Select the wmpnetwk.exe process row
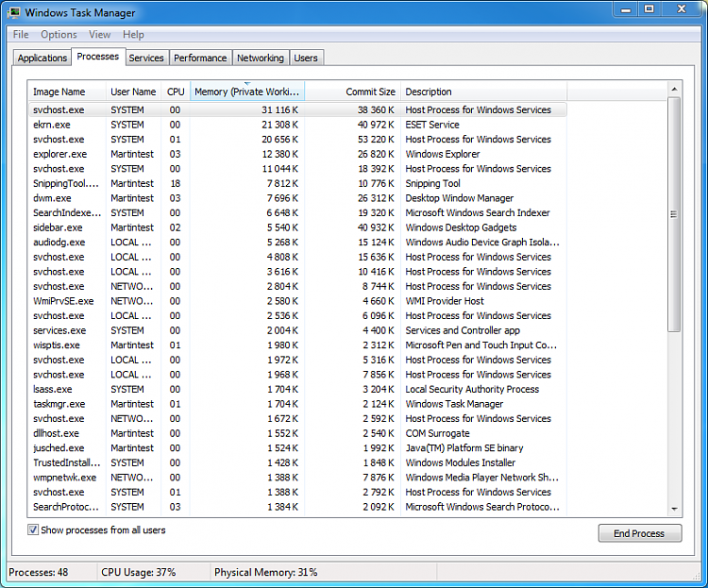 click(297, 478)
